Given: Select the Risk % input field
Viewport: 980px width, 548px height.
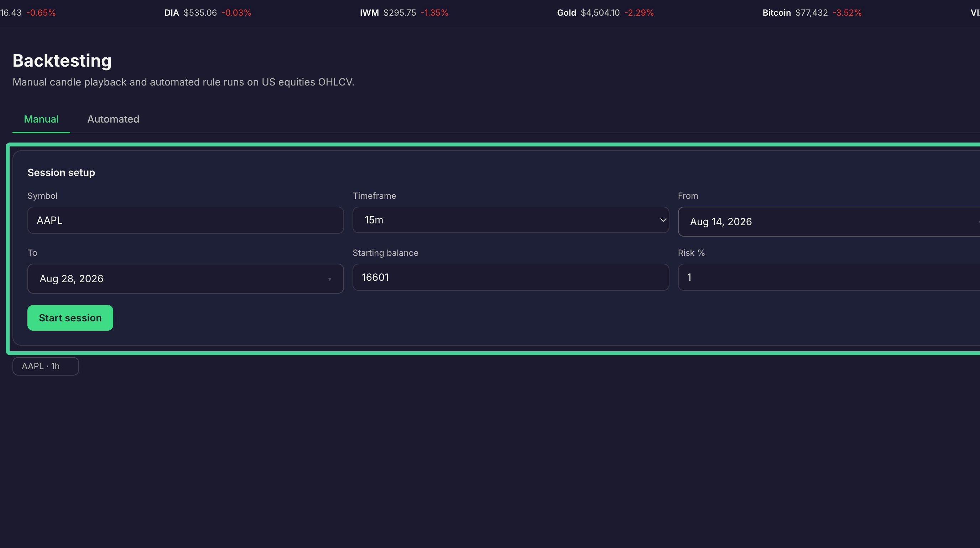Looking at the screenshot, I should tap(829, 278).
